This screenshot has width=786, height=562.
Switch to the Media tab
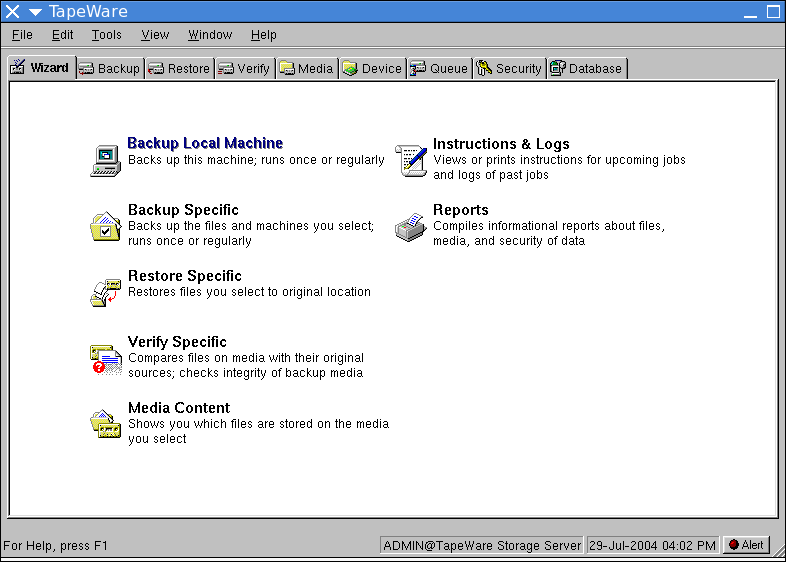coord(307,69)
